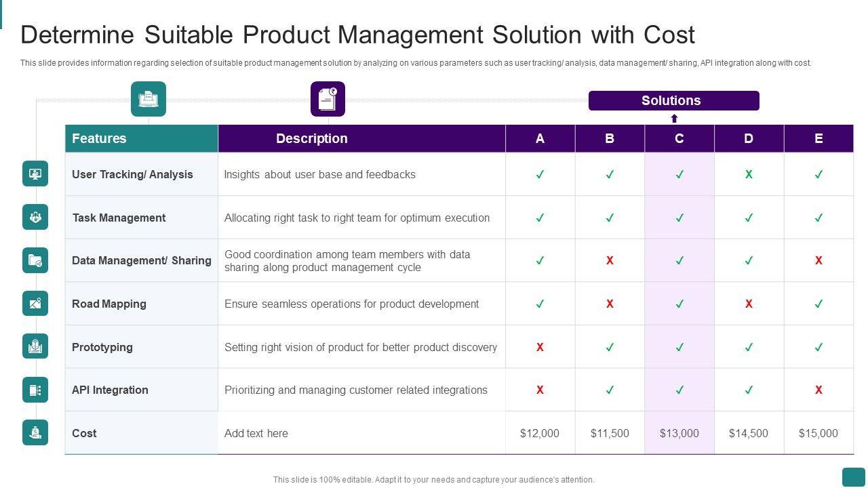
Task: Select solution D's User Tracking X mark
Action: [749, 174]
